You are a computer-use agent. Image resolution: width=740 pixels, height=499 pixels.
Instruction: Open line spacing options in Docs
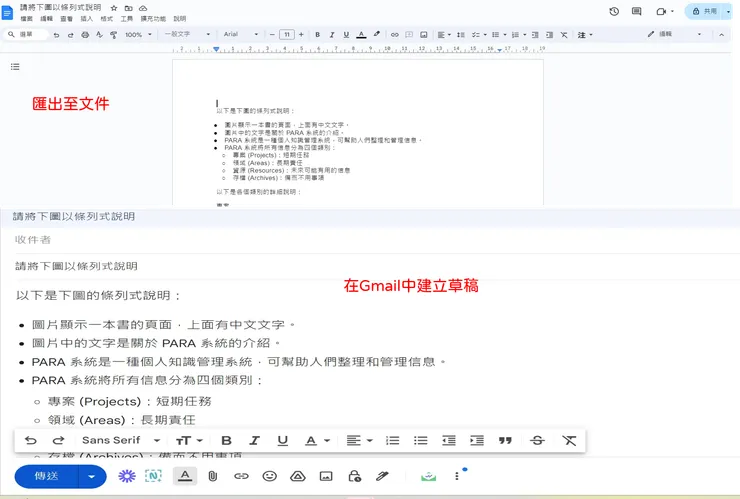point(461,34)
